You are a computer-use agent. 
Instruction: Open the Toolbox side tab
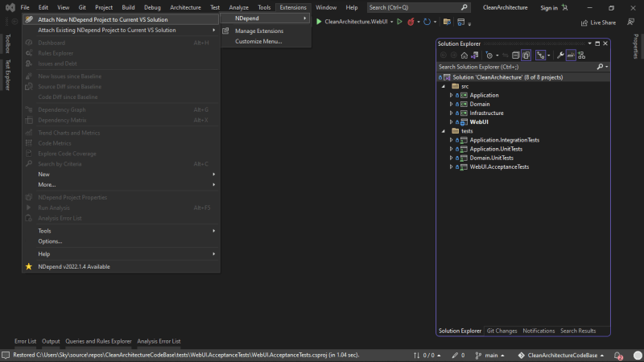(7, 44)
